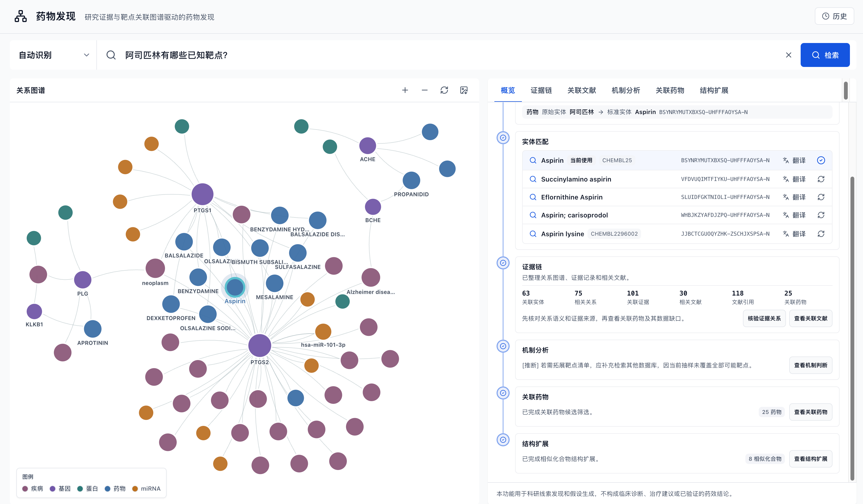Screen dimensions: 863x504
Task: Open the 历史 history panel
Action: click(834, 16)
